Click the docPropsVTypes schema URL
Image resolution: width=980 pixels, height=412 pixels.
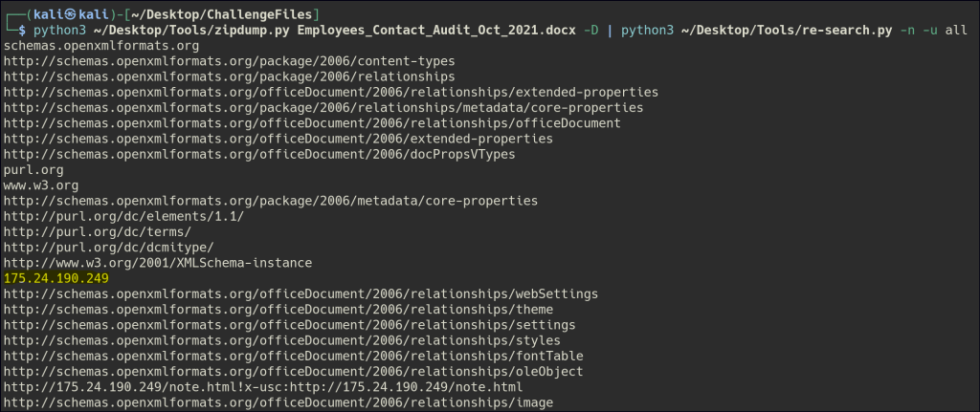[258, 154]
